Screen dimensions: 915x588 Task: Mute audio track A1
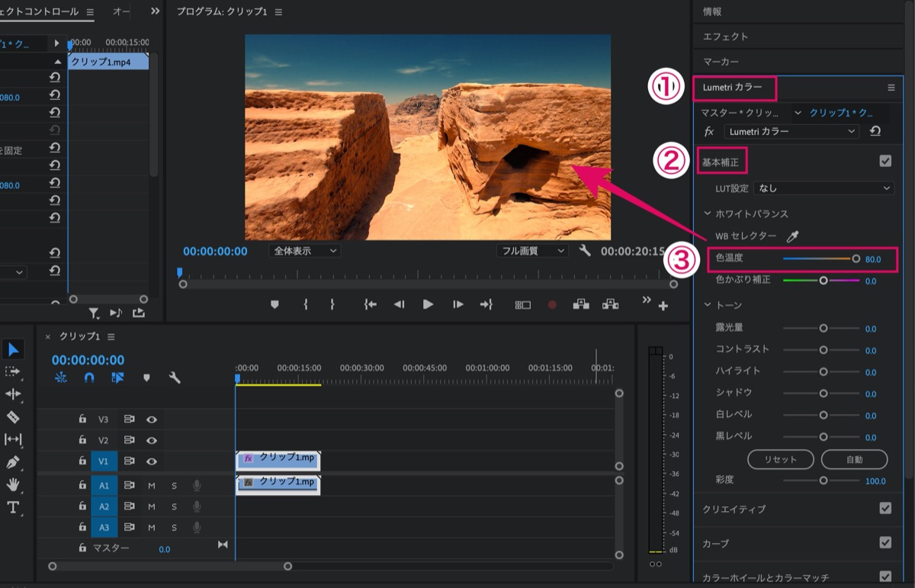[152, 485]
